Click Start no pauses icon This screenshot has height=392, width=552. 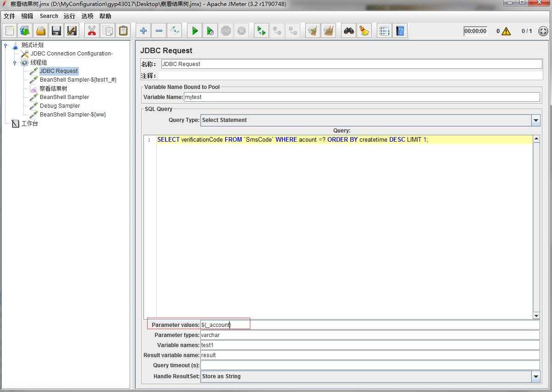210,31
